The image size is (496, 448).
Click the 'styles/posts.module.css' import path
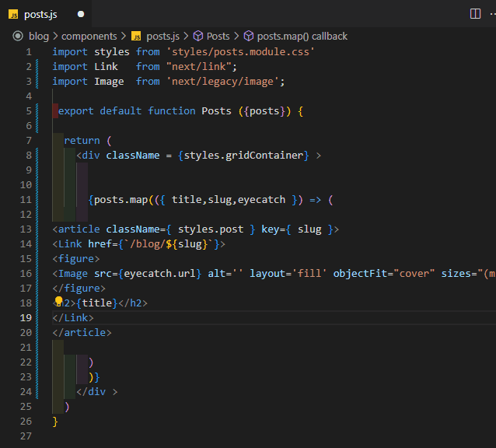coord(241,51)
